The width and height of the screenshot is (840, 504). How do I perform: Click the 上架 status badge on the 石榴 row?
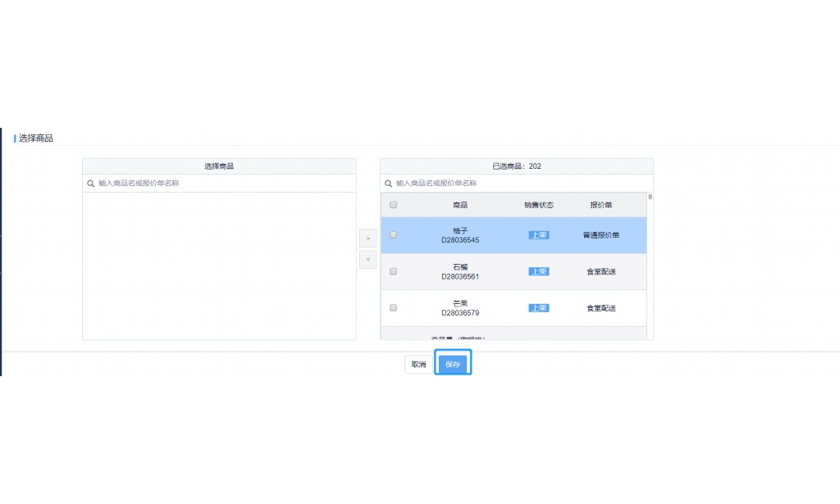(539, 271)
